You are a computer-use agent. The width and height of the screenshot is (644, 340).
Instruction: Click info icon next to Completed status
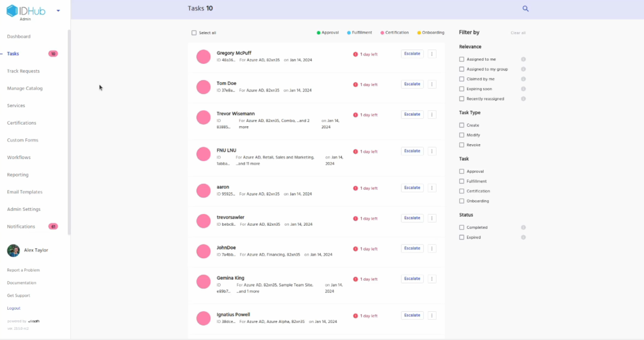(x=523, y=227)
